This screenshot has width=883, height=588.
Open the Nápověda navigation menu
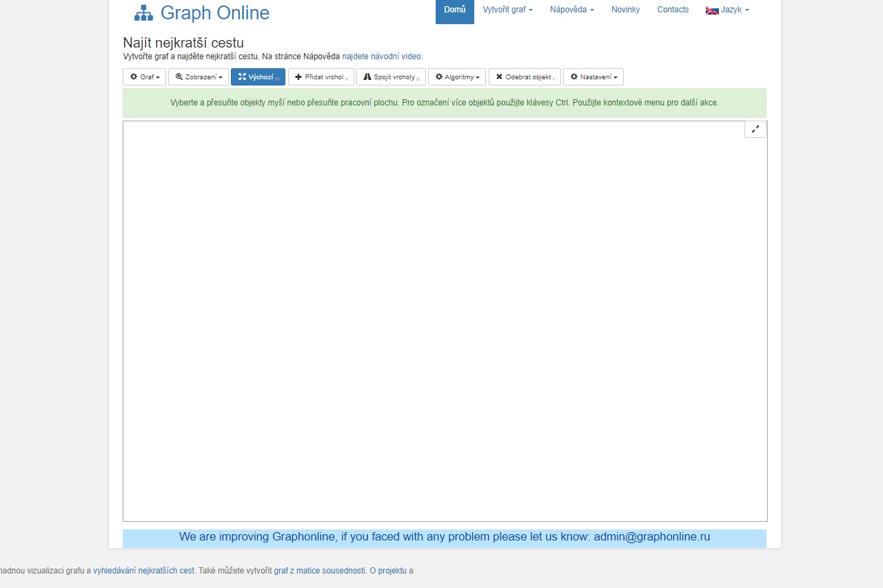pyautogui.click(x=571, y=10)
